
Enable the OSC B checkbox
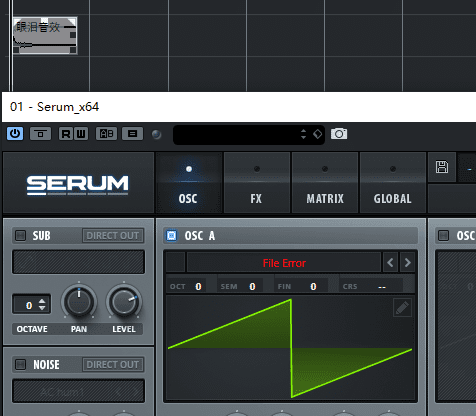[x=443, y=236]
